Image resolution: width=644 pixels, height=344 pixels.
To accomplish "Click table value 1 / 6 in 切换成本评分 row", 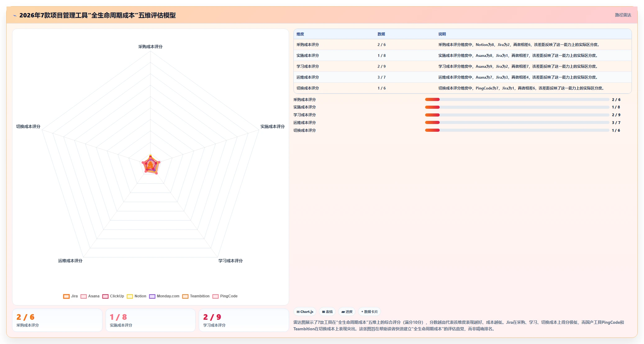I will [382, 88].
